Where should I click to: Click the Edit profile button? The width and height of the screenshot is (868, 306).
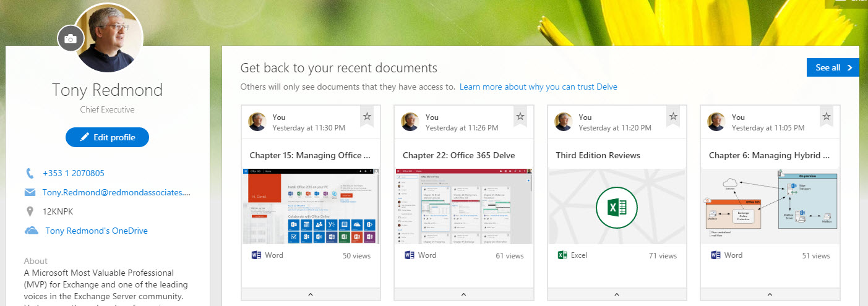pos(108,137)
